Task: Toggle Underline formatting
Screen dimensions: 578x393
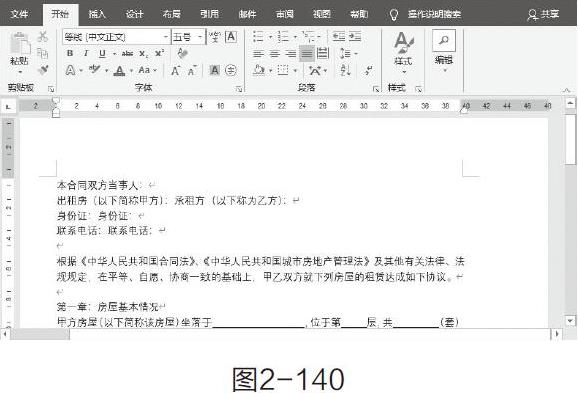Action: point(102,53)
